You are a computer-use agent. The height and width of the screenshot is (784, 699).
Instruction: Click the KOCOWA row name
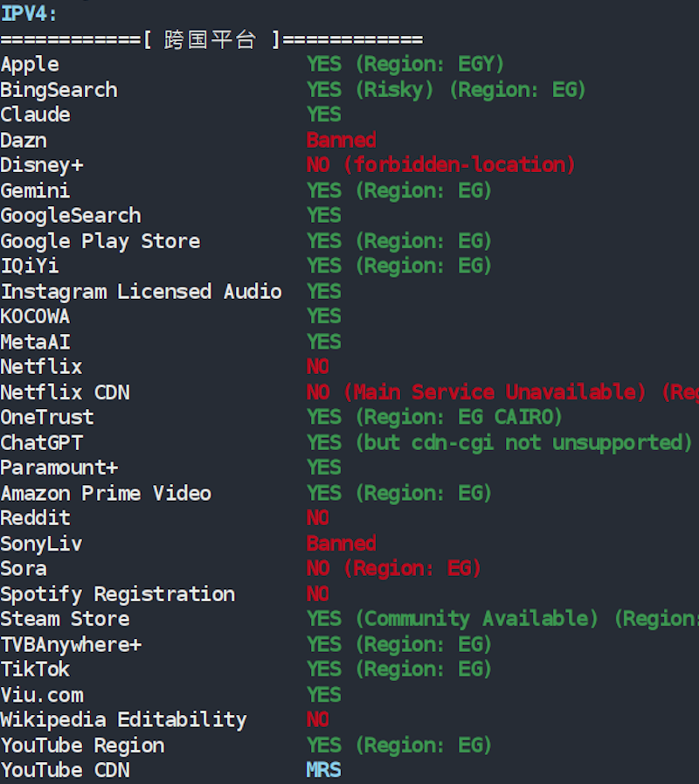(x=35, y=316)
